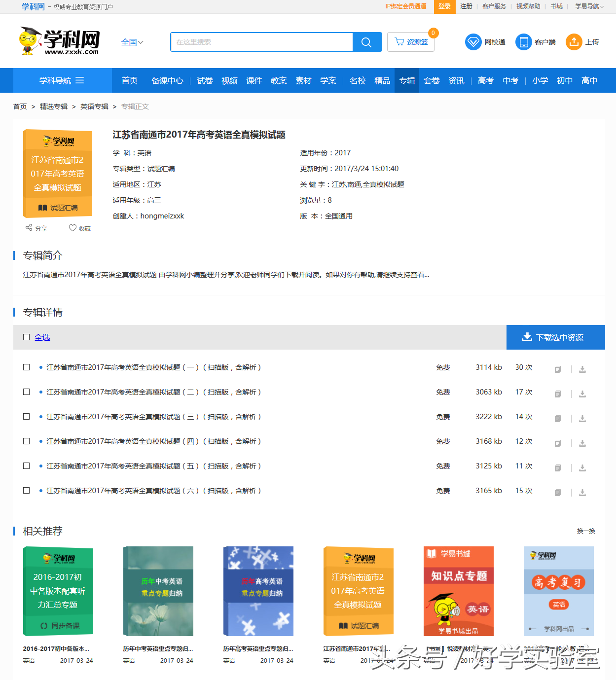Click 换一换 to refresh recommendations
Image resolution: width=616 pixels, height=680 pixels.
tap(585, 531)
